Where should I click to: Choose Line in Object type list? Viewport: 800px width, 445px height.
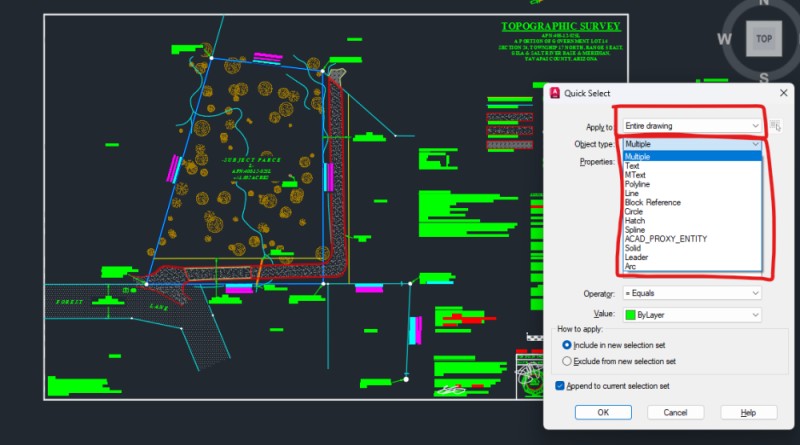(692, 193)
